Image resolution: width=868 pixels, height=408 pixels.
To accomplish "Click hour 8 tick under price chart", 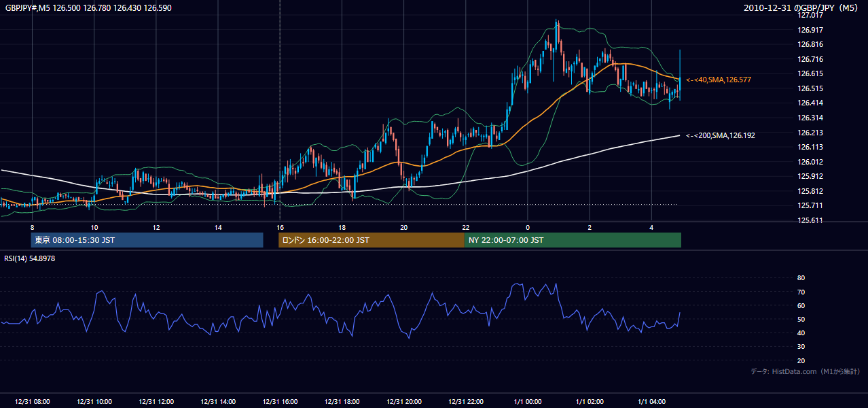I will (32, 227).
